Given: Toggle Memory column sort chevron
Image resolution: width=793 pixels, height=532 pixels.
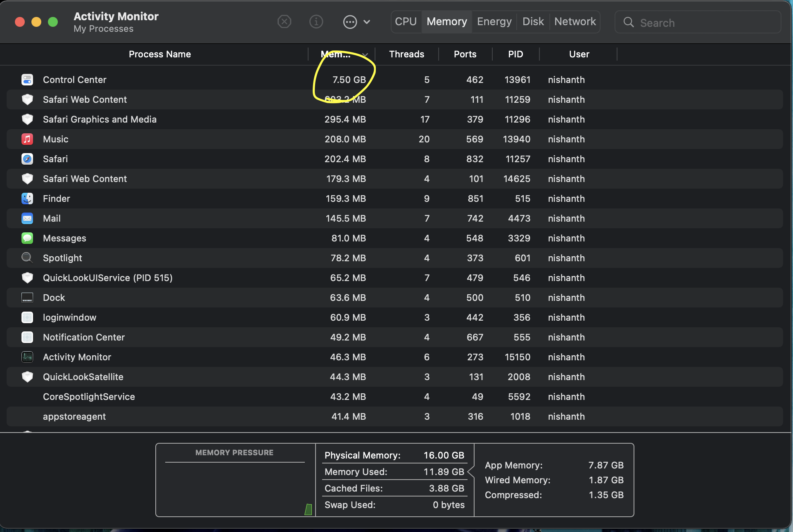Looking at the screenshot, I should (x=365, y=54).
